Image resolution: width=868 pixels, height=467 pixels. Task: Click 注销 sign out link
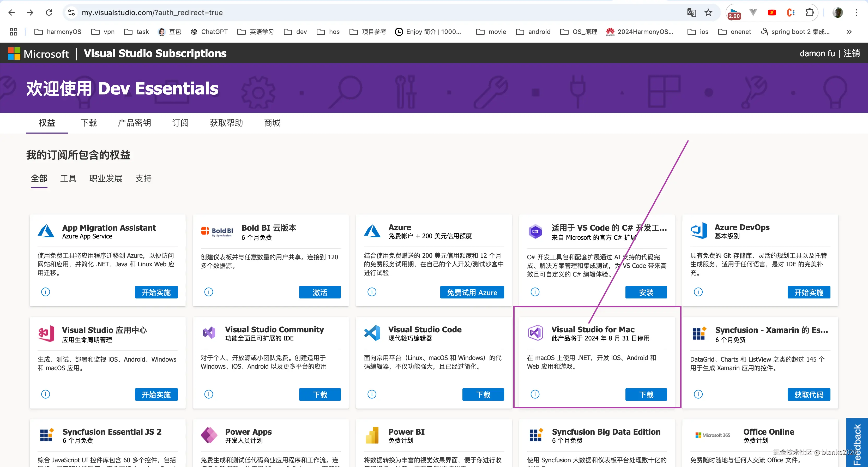(852, 53)
